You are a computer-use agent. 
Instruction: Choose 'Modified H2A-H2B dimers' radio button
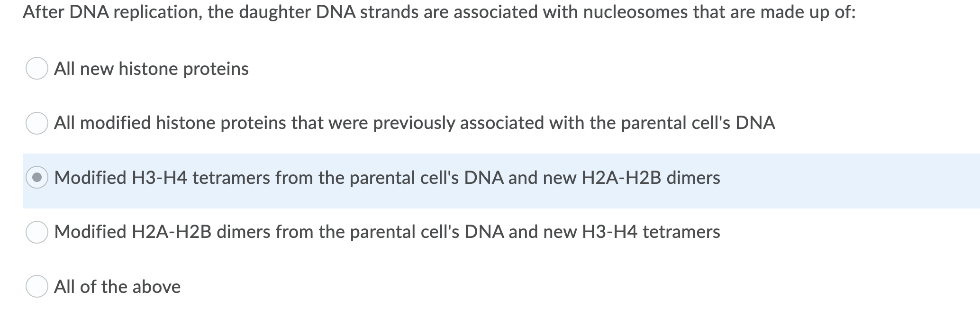click(x=38, y=232)
